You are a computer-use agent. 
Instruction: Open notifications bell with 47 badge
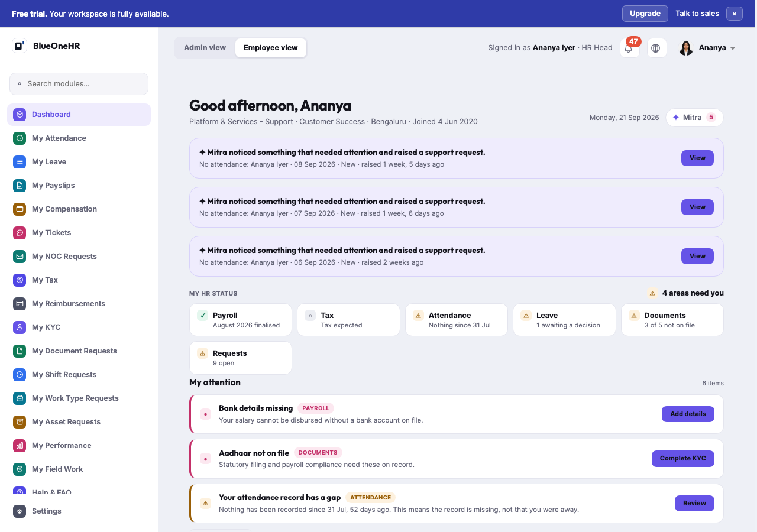629,48
